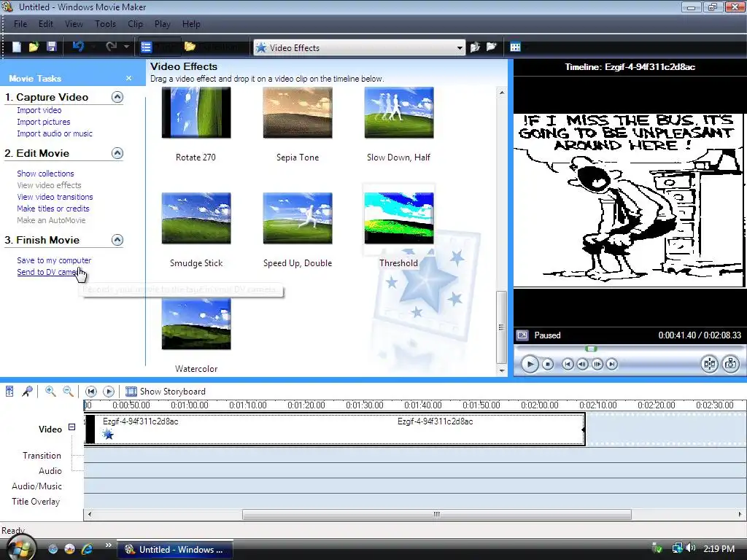This screenshot has width=747, height=560.
Task: Click the View video transitions link
Action: pos(55,197)
